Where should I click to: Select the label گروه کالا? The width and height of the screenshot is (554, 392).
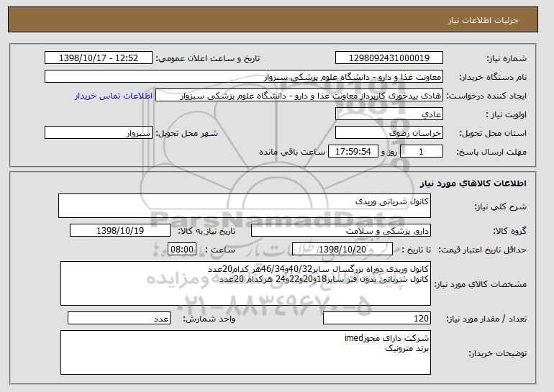[510, 231]
